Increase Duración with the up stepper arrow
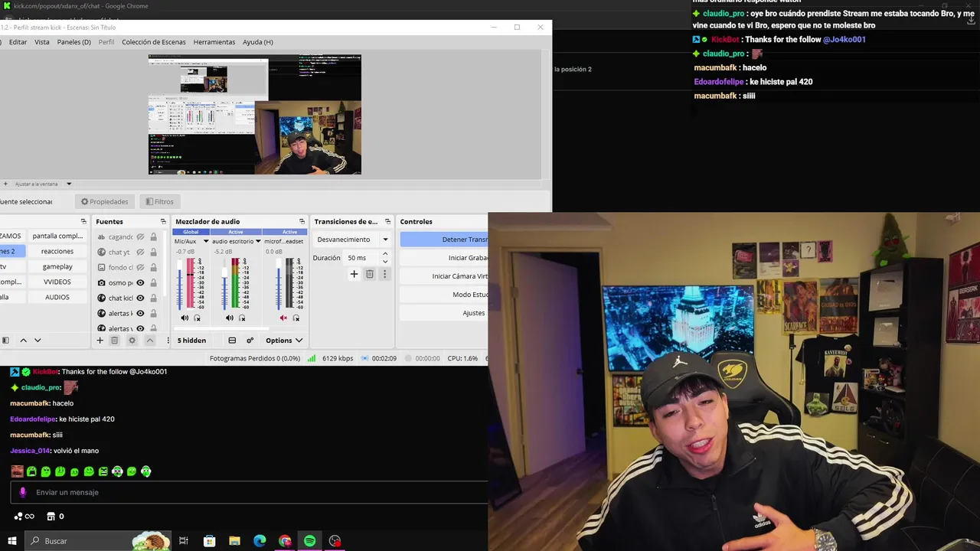The image size is (980, 551). [x=384, y=254]
